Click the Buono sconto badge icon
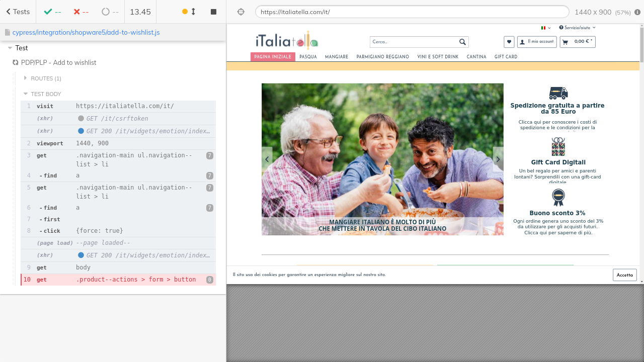Viewport: 644px width, 362px height. click(558, 197)
